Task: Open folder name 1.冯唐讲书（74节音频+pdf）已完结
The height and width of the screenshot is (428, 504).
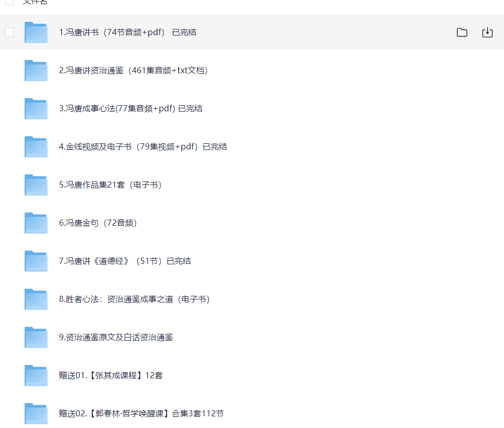Action: (x=128, y=32)
